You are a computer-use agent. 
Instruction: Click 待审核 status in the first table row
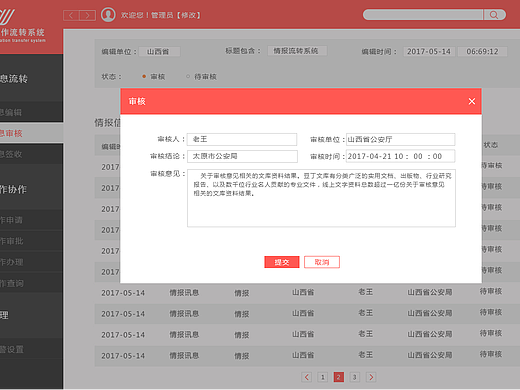(x=492, y=165)
